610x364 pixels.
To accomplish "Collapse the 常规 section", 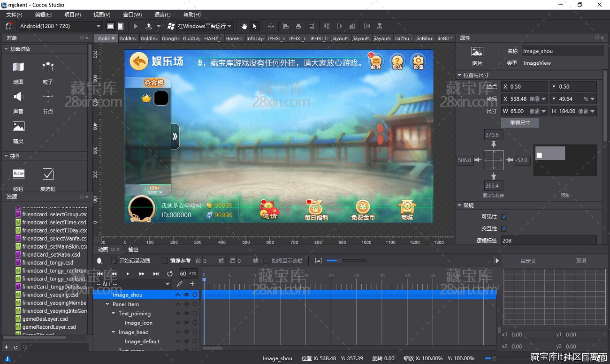I will coord(459,205).
